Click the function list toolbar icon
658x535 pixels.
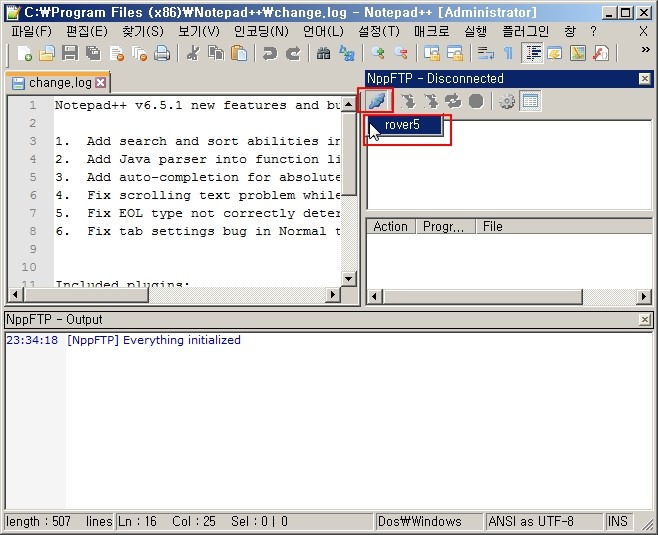coord(601,53)
